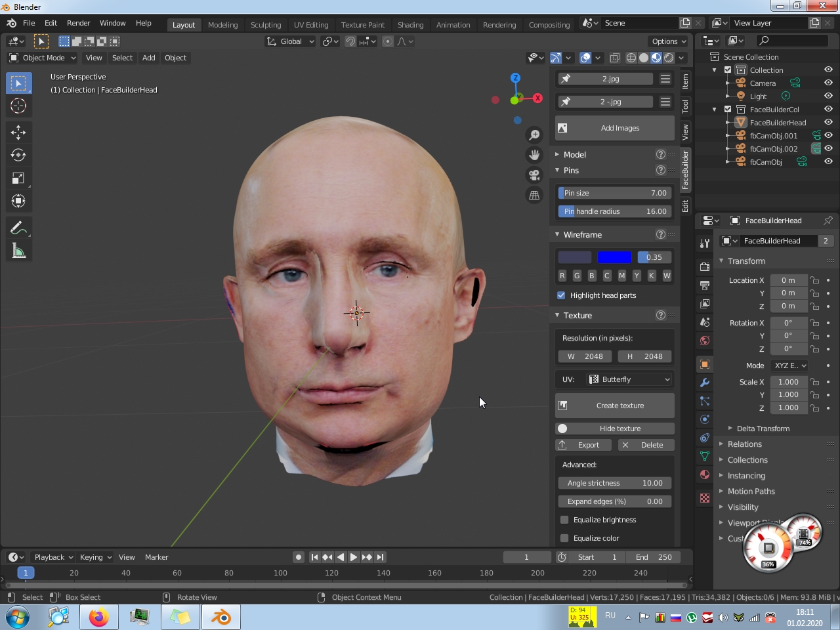
Task: Click the Create texture button
Action: pos(614,406)
